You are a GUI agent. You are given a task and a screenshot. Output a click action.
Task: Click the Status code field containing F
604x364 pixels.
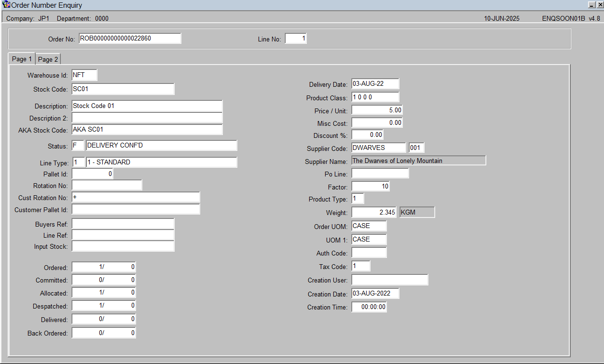78,146
